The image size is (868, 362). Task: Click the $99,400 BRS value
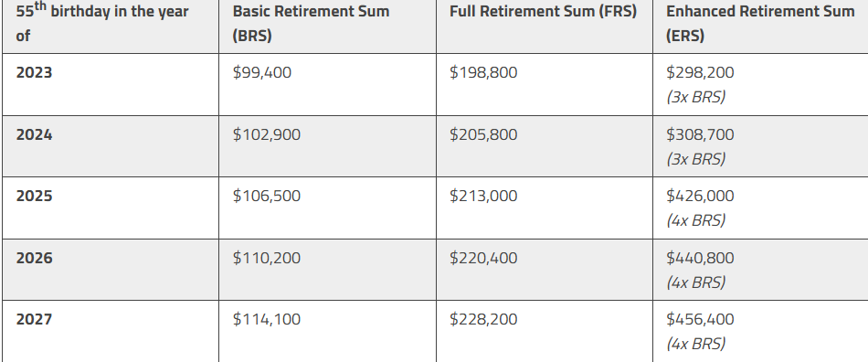click(262, 72)
